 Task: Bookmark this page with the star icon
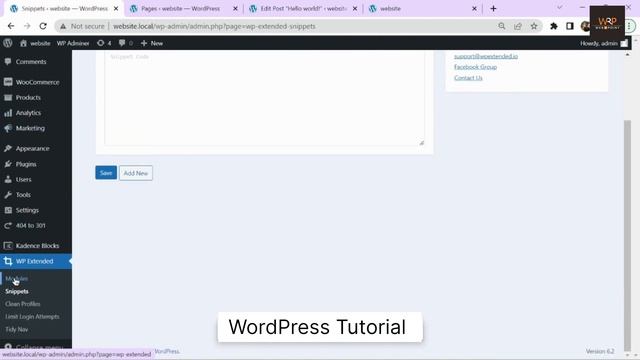tap(534, 26)
